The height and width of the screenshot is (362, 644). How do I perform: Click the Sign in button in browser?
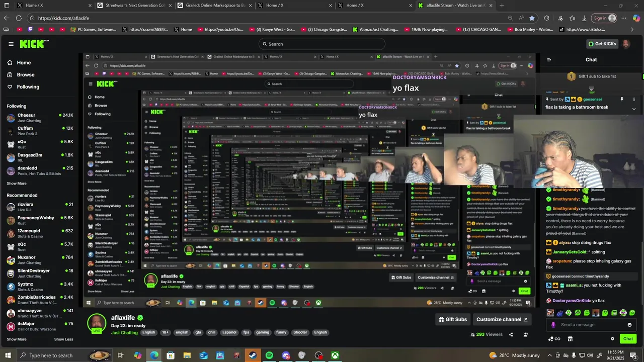[x=604, y=18]
